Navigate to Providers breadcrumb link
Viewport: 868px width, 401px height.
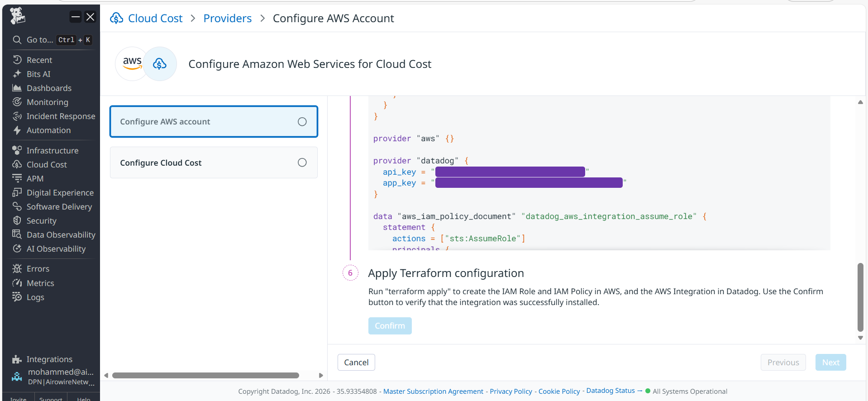[x=227, y=19]
